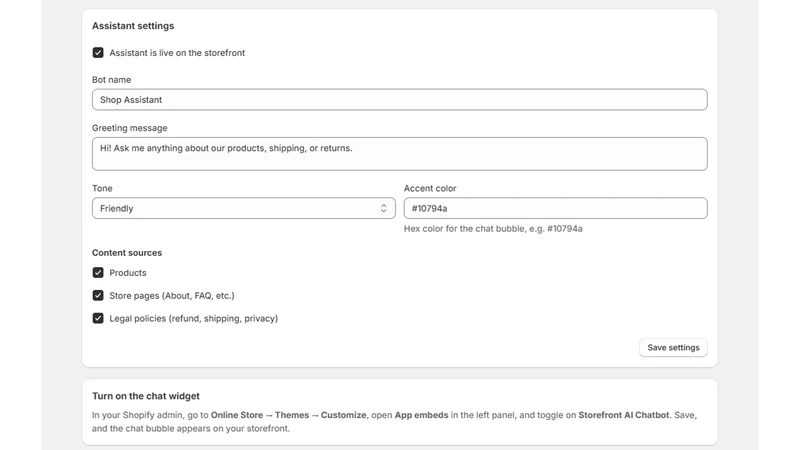The image size is (800, 450).
Task: Click the hex color hint text
Action: [493, 229]
